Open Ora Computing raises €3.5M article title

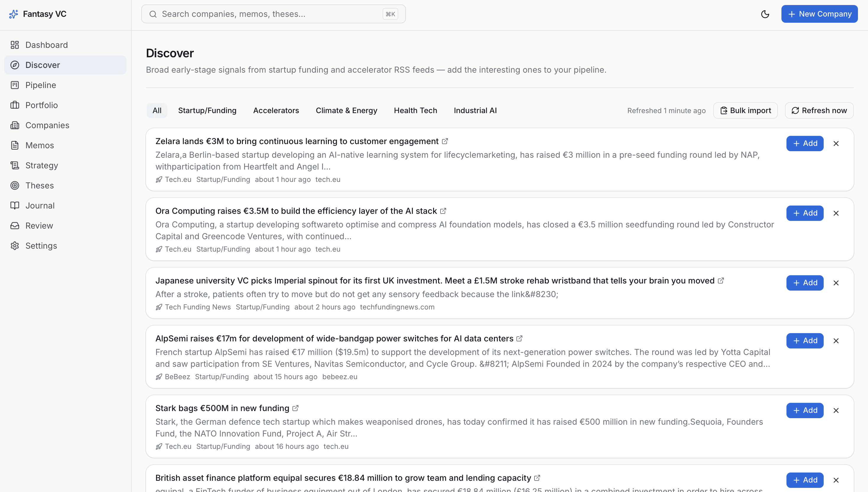pyautogui.click(x=296, y=211)
